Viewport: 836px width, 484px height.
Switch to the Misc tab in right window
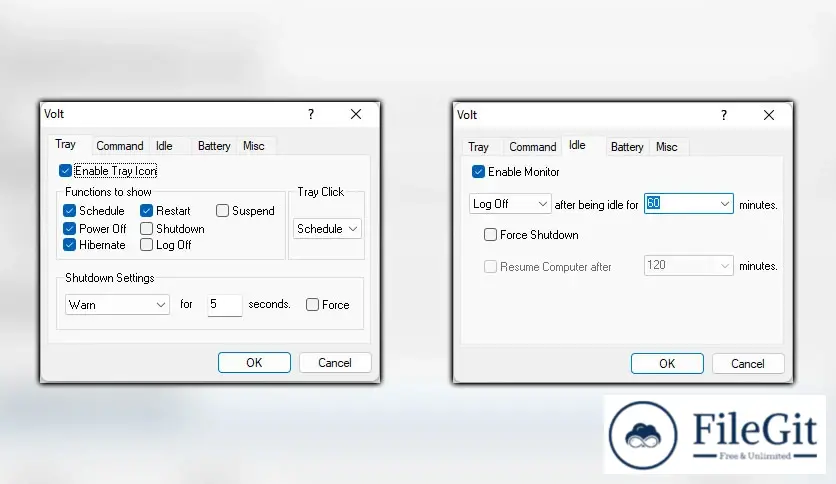(x=666, y=147)
